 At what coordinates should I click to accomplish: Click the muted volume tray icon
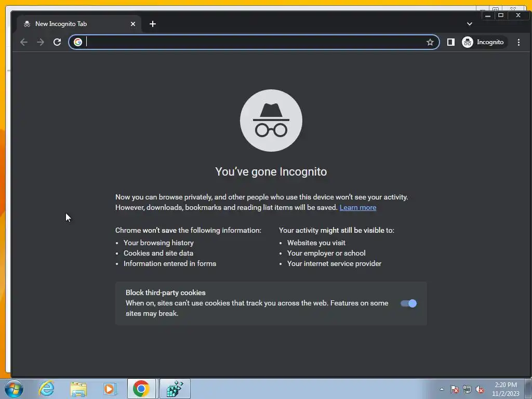pos(480,390)
